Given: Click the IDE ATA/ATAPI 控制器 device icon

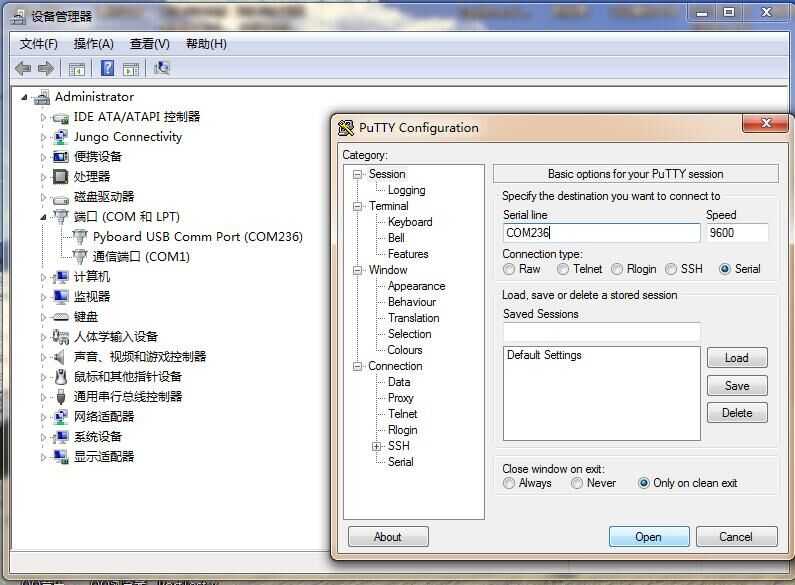Looking at the screenshot, I should (x=61, y=118).
